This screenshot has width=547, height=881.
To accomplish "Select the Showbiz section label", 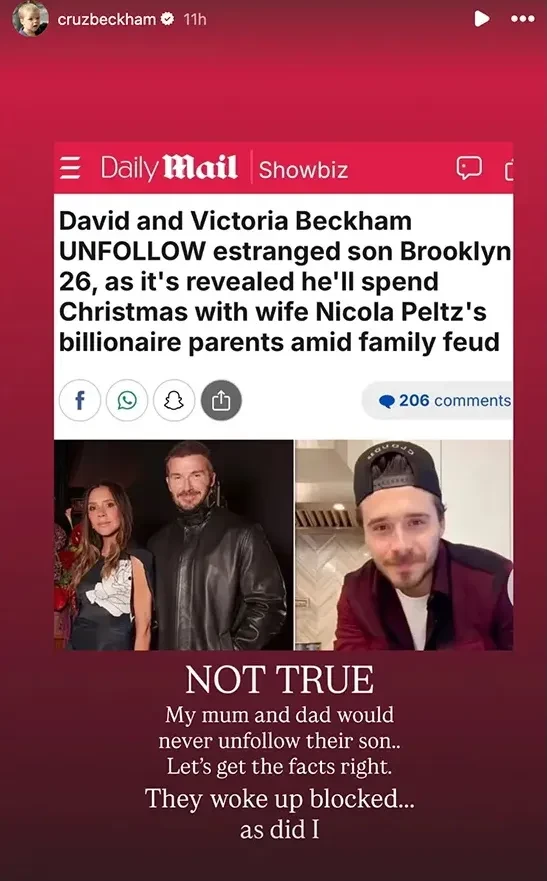I will [x=303, y=170].
